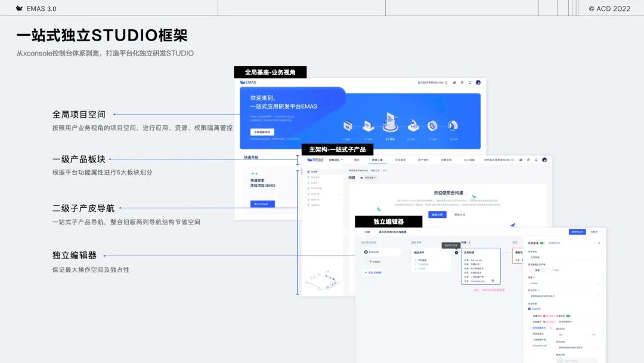Toggle the green switch in task steps row
The image size is (644, 363).
tap(568, 316)
